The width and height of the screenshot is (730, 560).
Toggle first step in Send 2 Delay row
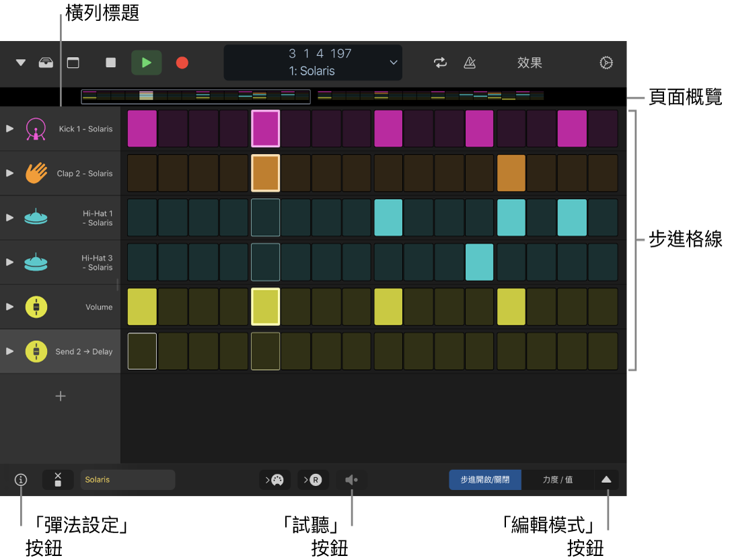click(142, 352)
